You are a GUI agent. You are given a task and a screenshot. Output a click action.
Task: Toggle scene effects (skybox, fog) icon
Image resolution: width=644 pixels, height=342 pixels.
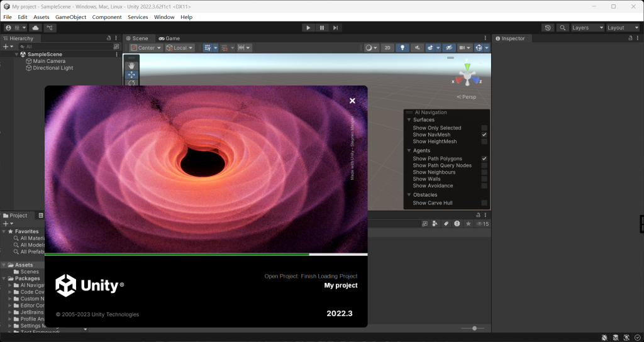click(430, 48)
